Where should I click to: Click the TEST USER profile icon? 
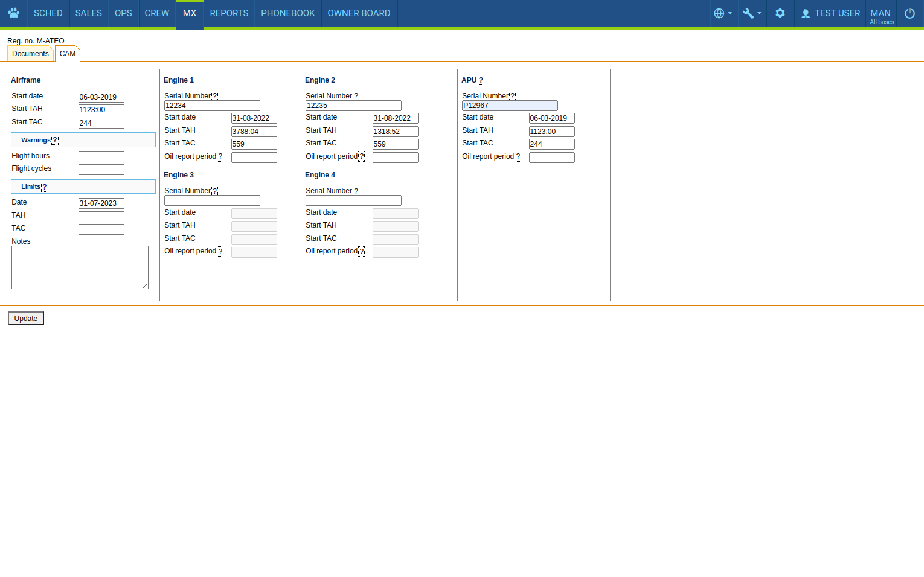(806, 13)
